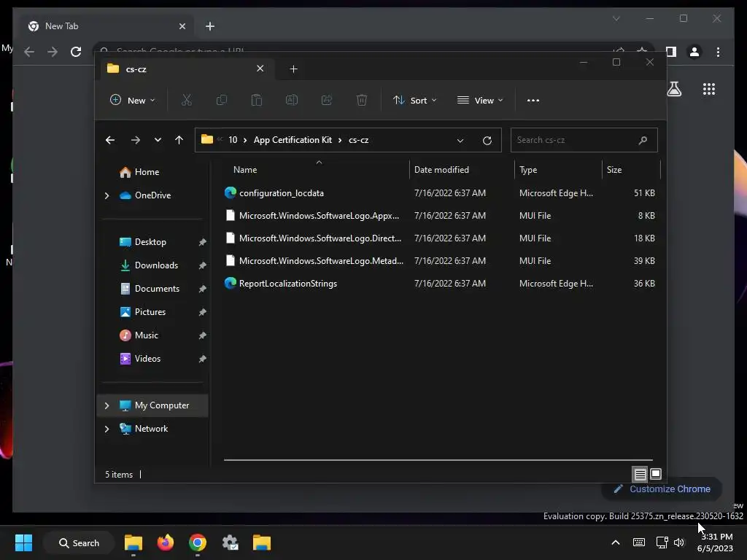This screenshot has height=560, width=747.
Task: Click the Copy icon in Explorer toolbar
Action: pos(222,100)
